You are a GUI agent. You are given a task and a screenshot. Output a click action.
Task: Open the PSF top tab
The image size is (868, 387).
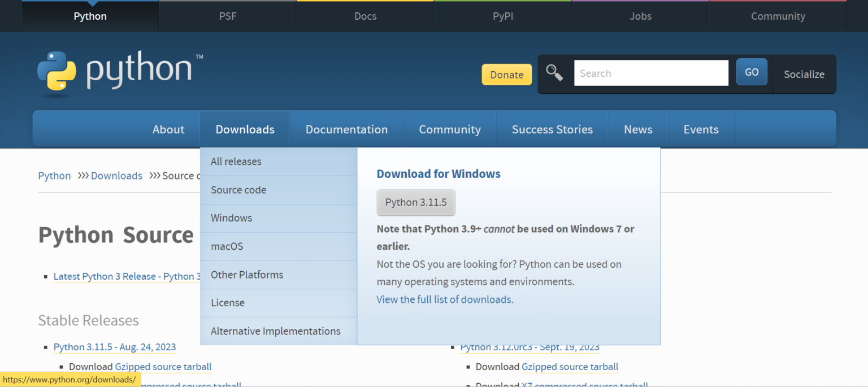coord(228,16)
